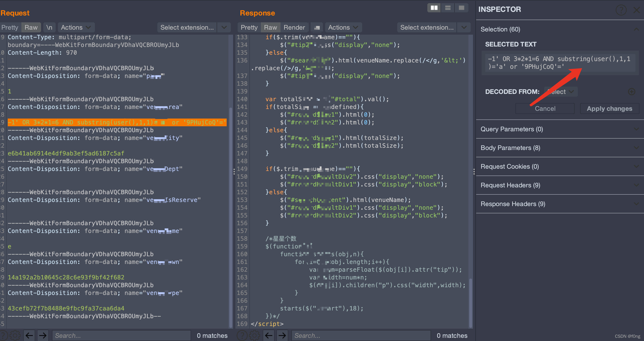Toggle \n non-printable characters in Request
Screen dimensions: 644x341
[49, 28]
